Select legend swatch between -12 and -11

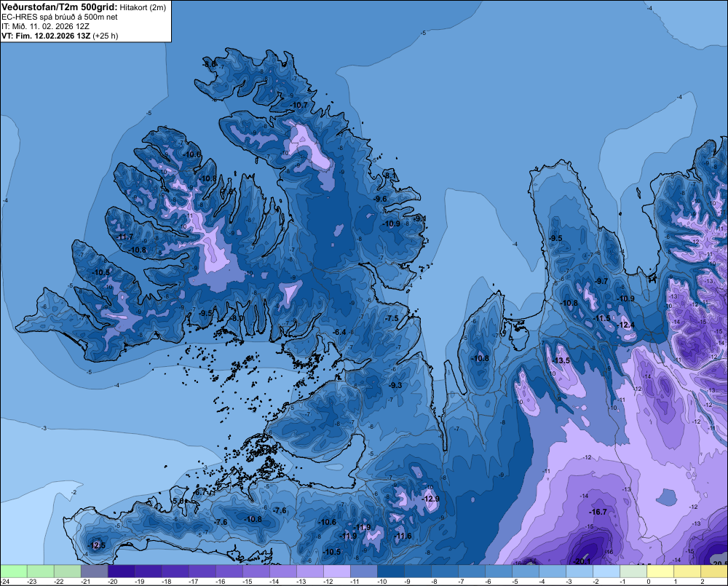pos(336,571)
